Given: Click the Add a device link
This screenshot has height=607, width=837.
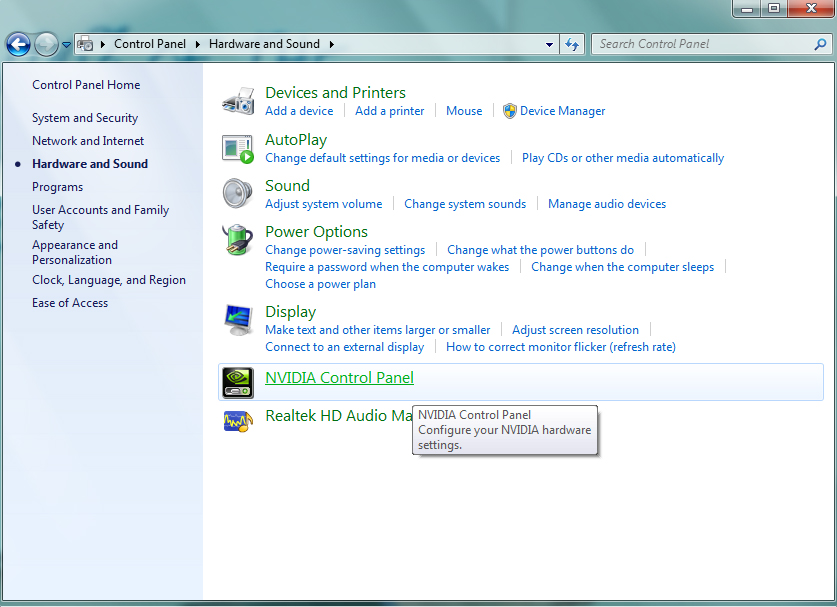Looking at the screenshot, I should pos(299,111).
